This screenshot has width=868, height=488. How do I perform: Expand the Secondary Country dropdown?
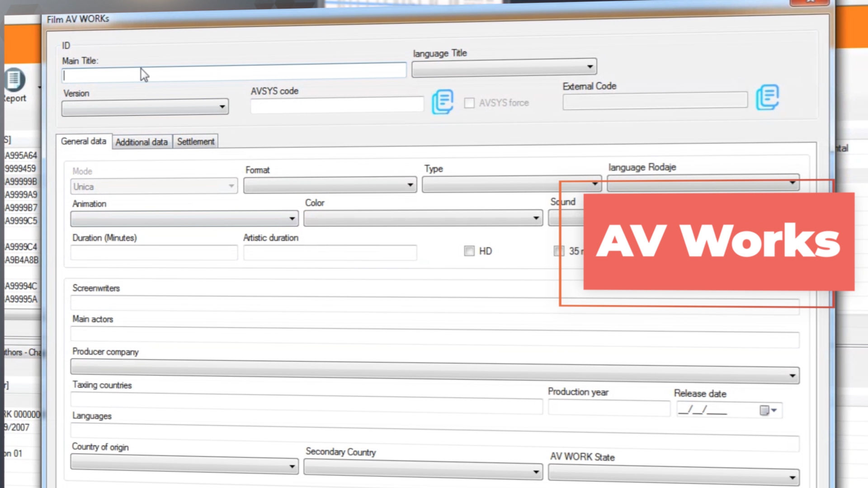423,469
